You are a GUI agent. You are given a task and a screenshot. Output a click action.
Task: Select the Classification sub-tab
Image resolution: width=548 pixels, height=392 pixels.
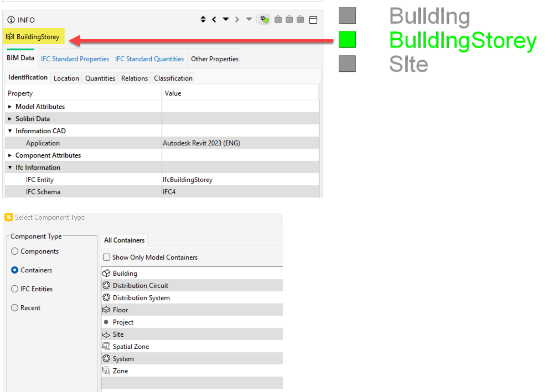173,78
